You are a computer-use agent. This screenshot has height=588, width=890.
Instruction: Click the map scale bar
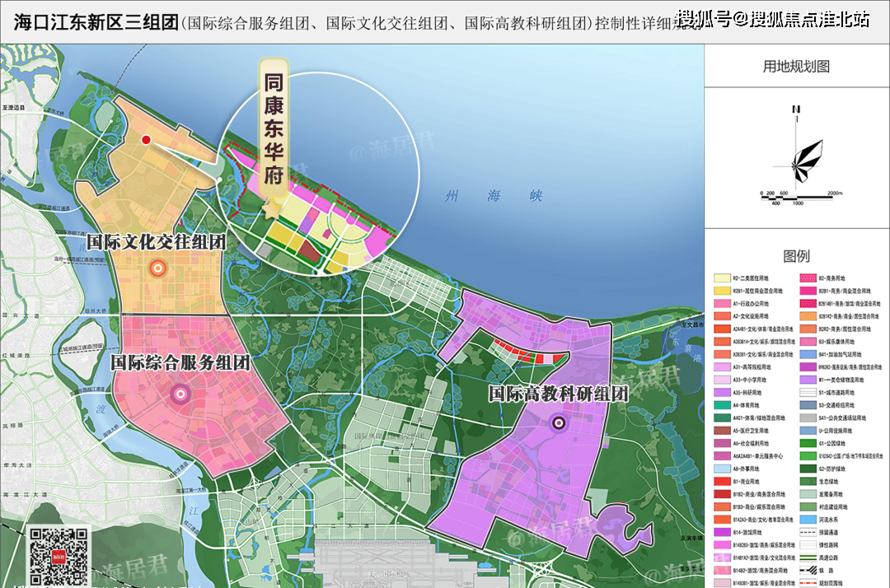[797, 196]
